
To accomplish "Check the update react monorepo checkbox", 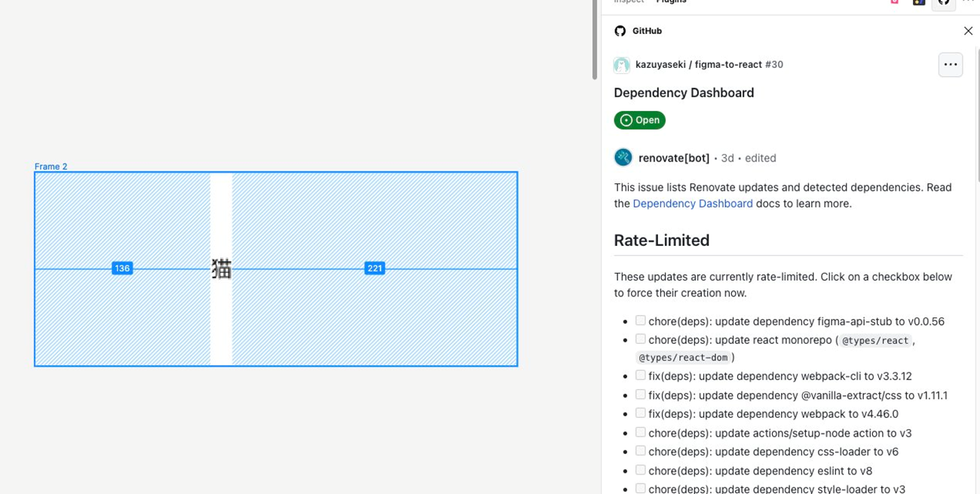I will click(x=640, y=339).
